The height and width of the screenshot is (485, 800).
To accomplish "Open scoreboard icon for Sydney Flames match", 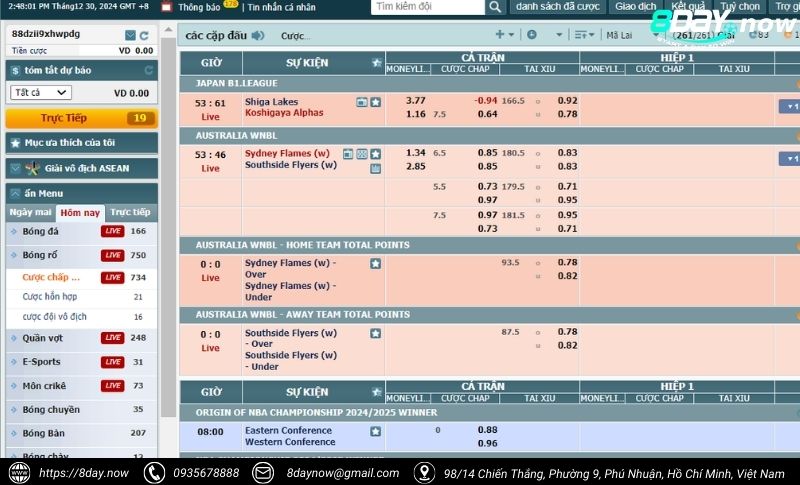I will [361, 154].
